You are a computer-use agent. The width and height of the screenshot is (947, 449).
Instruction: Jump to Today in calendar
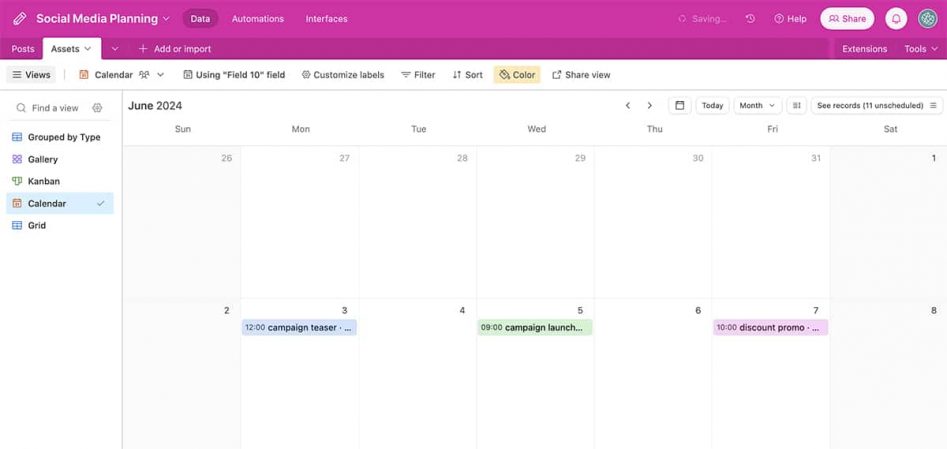click(713, 105)
